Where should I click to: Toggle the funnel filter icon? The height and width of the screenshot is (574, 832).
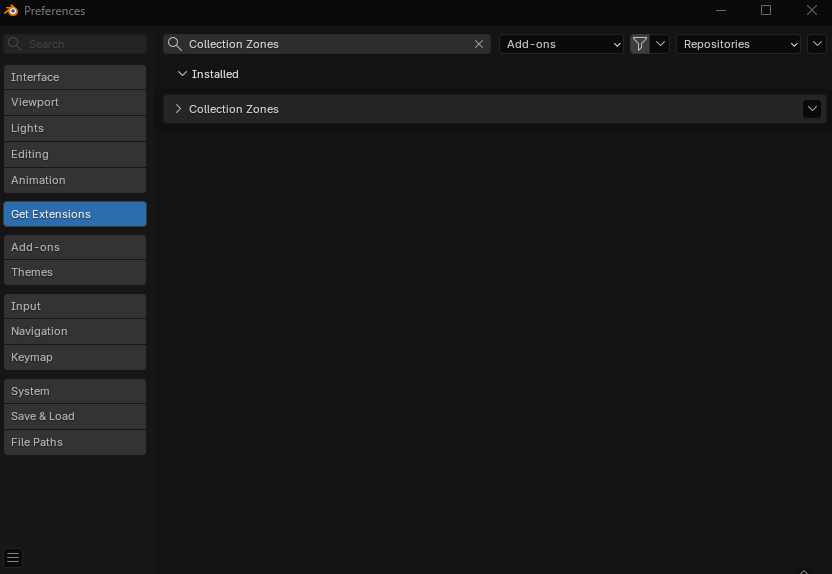pos(640,44)
